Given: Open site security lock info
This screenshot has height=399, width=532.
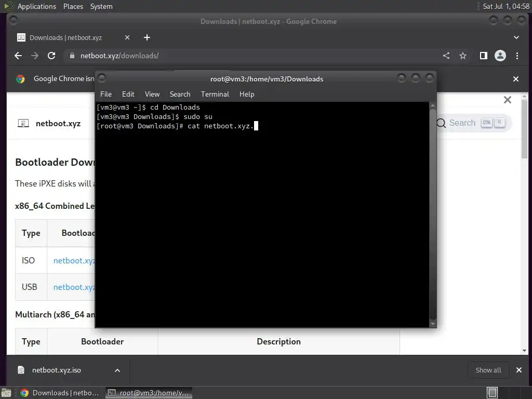Looking at the screenshot, I should tap(72, 56).
